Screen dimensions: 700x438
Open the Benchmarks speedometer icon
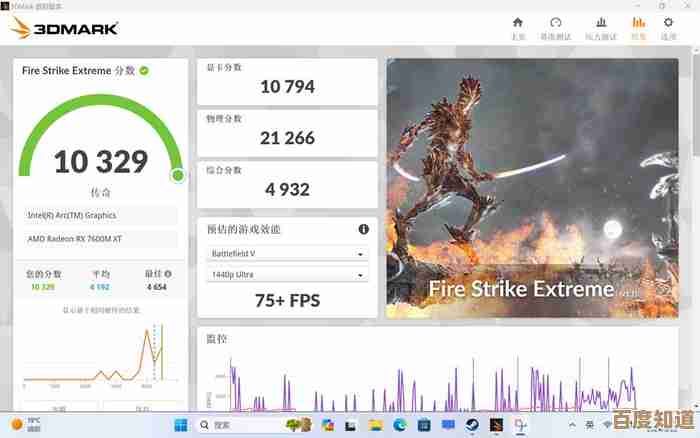[x=556, y=22]
